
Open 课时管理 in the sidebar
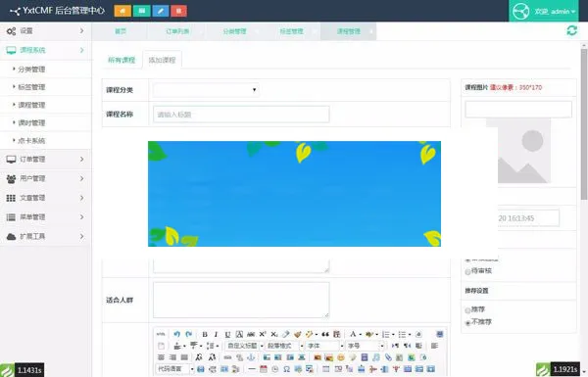pyautogui.click(x=45, y=123)
